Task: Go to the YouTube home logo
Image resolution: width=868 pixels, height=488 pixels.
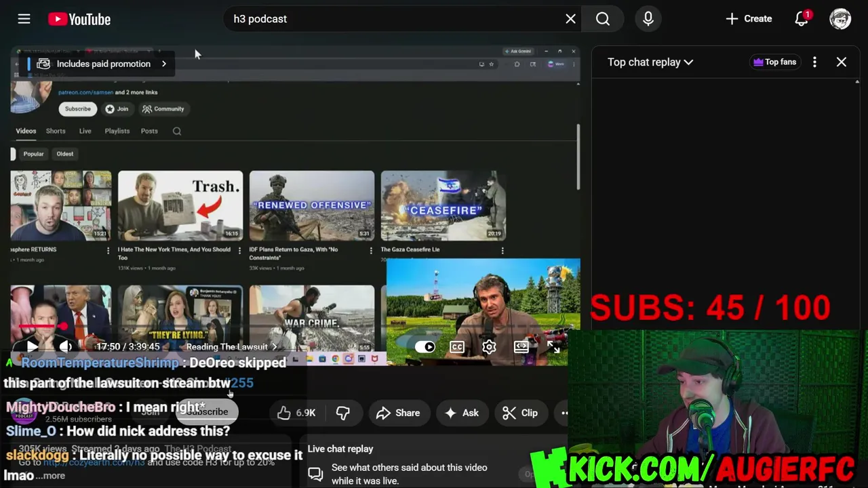Action: (79, 19)
